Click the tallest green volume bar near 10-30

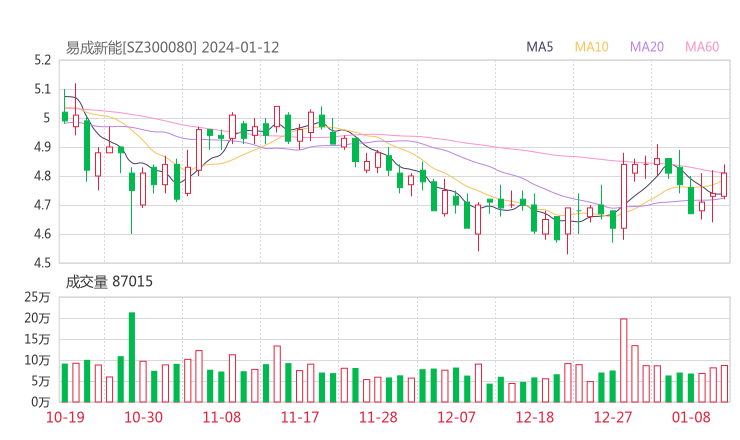point(132,357)
